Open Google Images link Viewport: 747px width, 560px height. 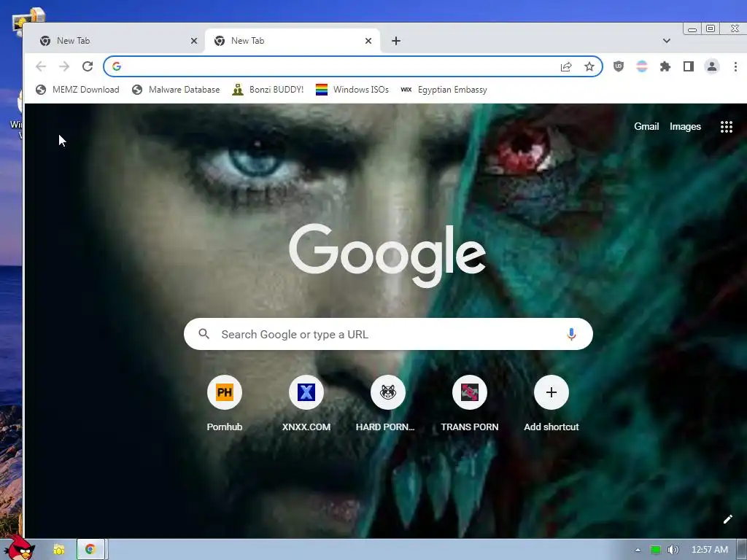click(685, 127)
